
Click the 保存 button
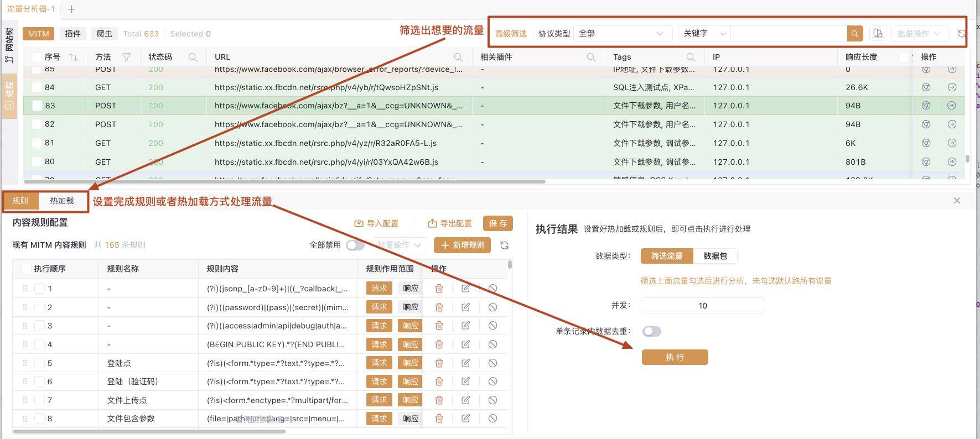tap(498, 223)
